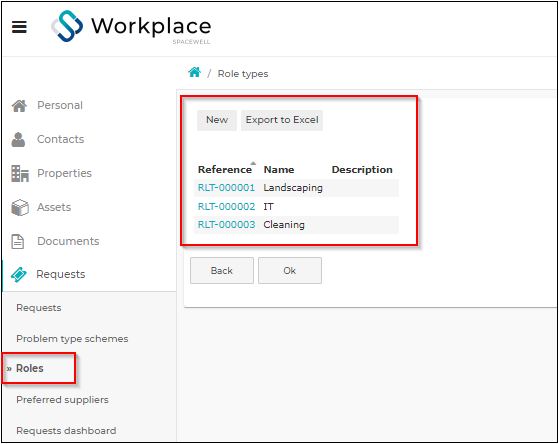This screenshot has width=559, height=444.
Task: Click the home breadcrumb icon
Action: click(194, 73)
